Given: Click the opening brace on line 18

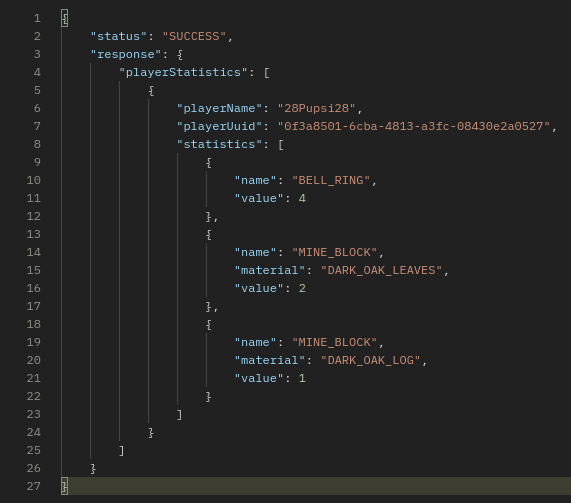Looking at the screenshot, I should (209, 325).
